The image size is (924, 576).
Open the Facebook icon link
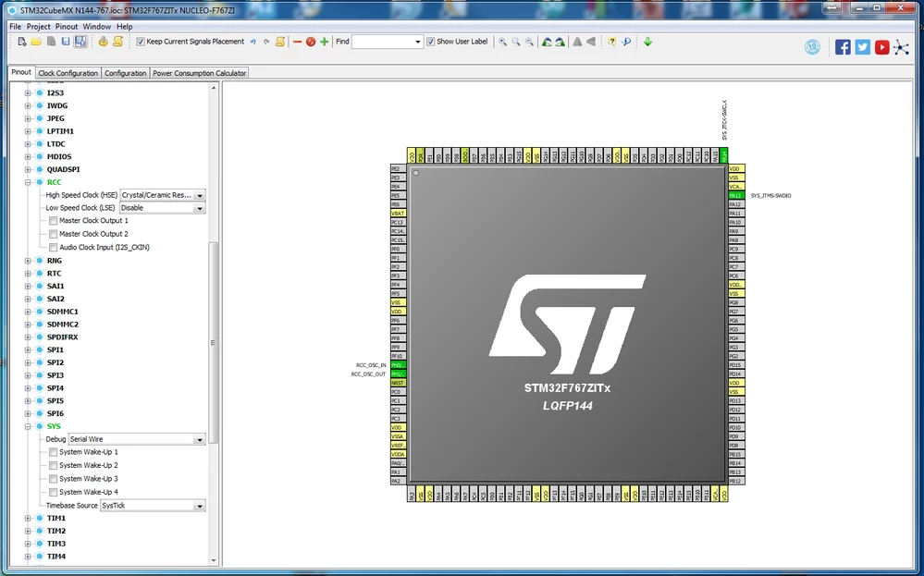click(843, 47)
